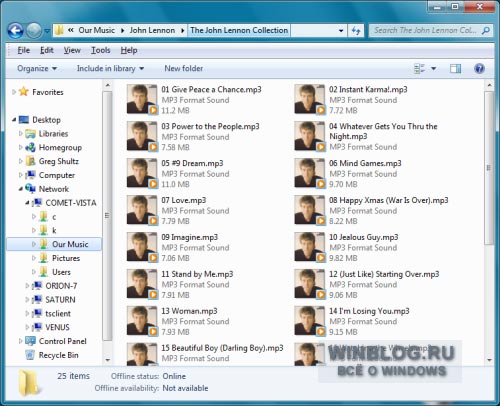Select Greg Shultz user folder
Image resolution: width=500 pixels, height=406 pixels.
click(59, 161)
